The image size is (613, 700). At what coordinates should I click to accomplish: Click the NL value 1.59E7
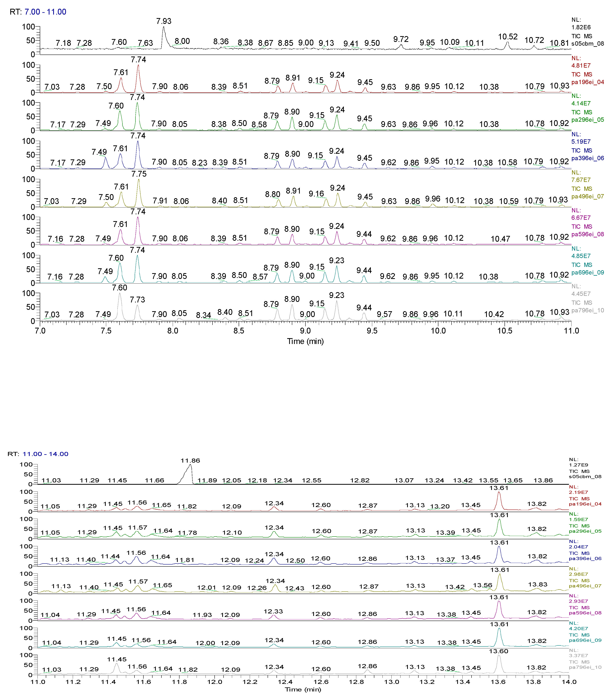[578, 519]
